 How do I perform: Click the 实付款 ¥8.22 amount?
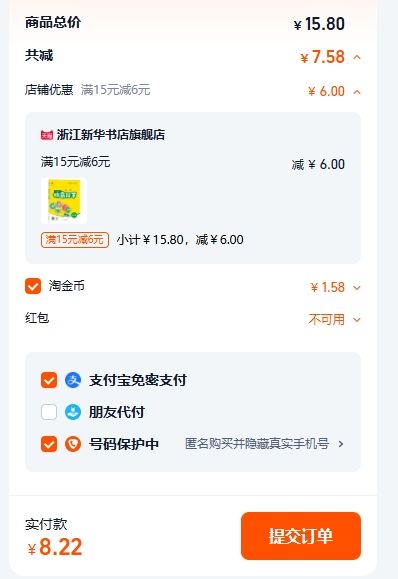55,547
